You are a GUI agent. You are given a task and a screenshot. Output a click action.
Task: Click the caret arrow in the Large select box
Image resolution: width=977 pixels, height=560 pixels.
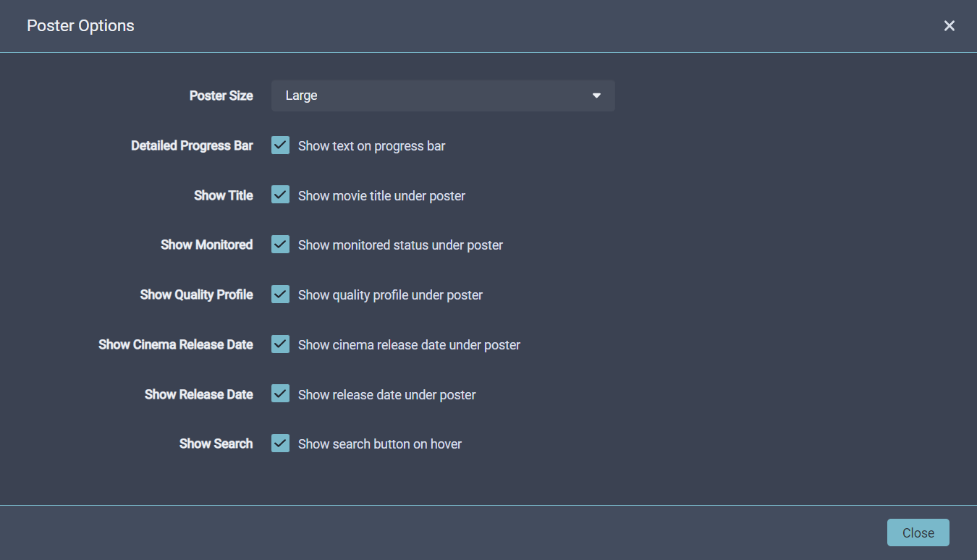click(596, 96)
